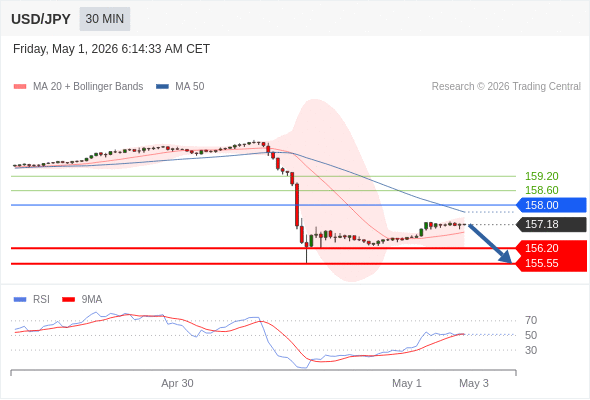Click the MA 50 legend color swatch
590x400 pixels.
click(162, 87)
